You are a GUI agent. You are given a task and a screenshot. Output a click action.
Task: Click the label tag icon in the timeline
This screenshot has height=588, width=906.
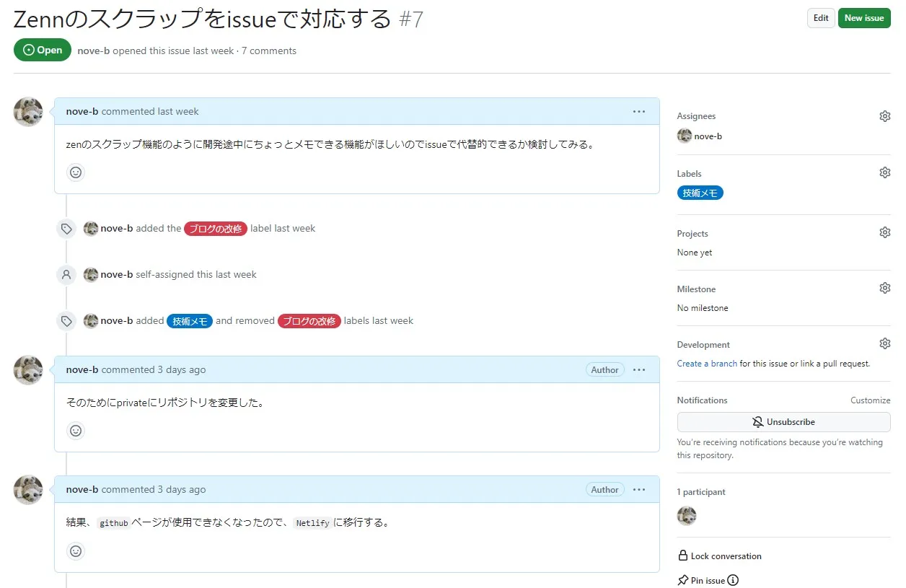66,228
